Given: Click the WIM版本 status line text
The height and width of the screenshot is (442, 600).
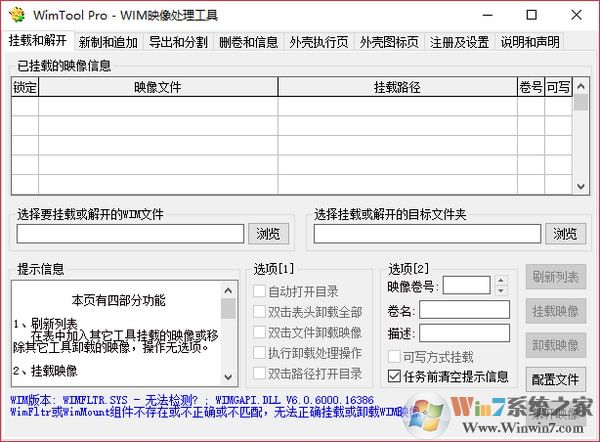Looking at the screenshot, I should click(192, 400).
